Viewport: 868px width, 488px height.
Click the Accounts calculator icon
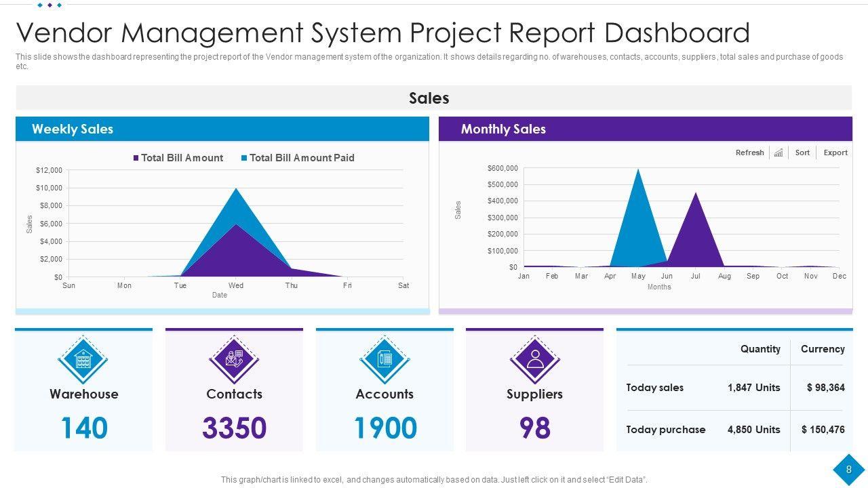pos(384,359)
